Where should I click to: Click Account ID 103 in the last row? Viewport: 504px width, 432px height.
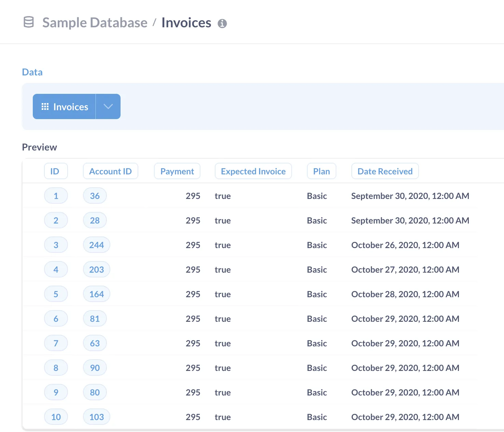pyautogui.click(x=96, y=417)
